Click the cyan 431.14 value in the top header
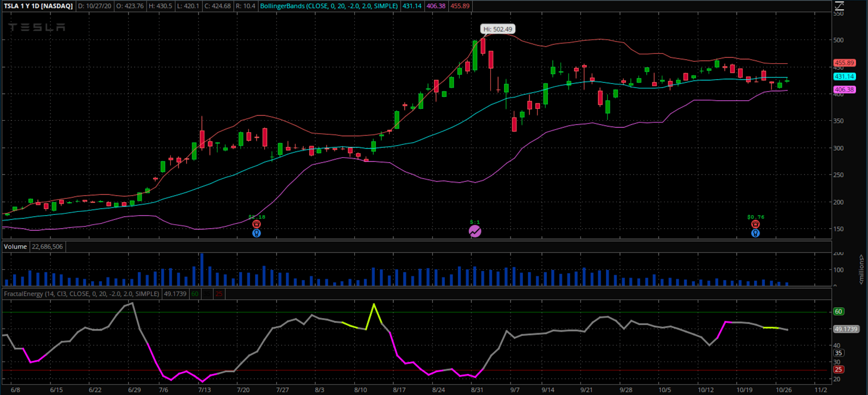The width and height of the screenshot is (868, 395). 412,6
